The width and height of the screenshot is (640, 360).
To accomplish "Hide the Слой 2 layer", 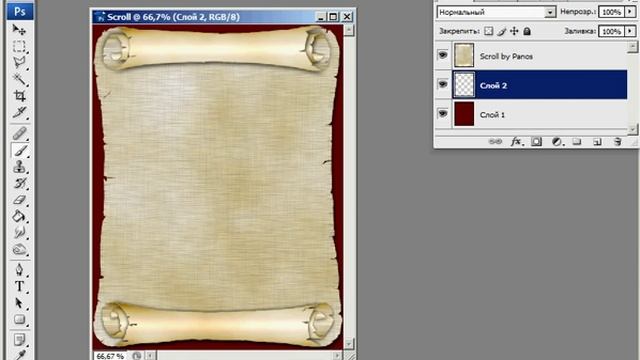I will 443,84.
